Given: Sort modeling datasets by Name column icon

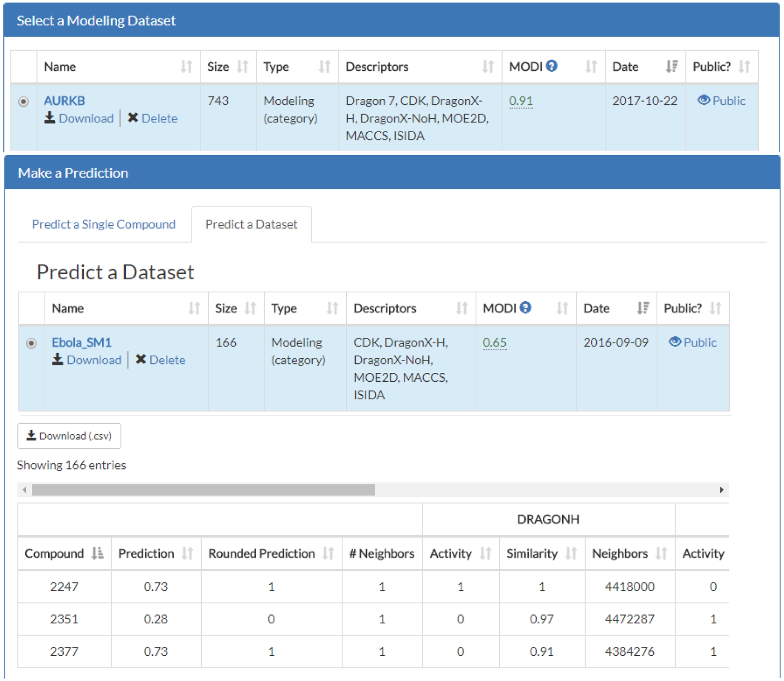Looking at the screenshot, I should 187,66.
